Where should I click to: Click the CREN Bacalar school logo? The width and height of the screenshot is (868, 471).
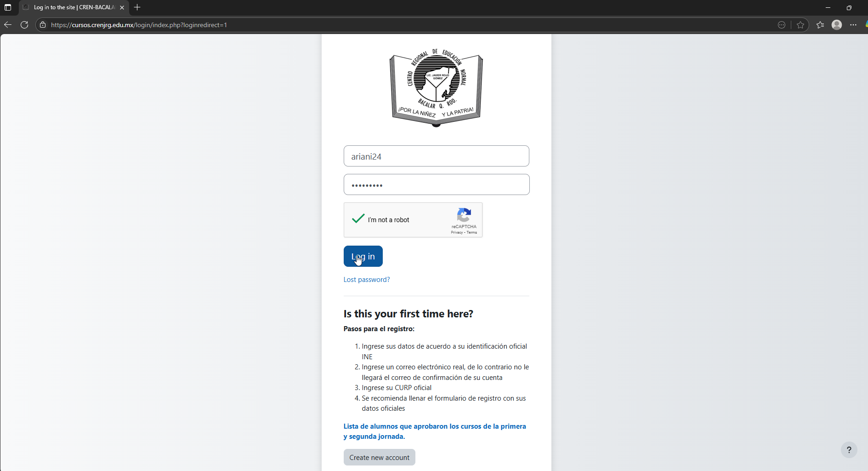(x=436, y=87)
